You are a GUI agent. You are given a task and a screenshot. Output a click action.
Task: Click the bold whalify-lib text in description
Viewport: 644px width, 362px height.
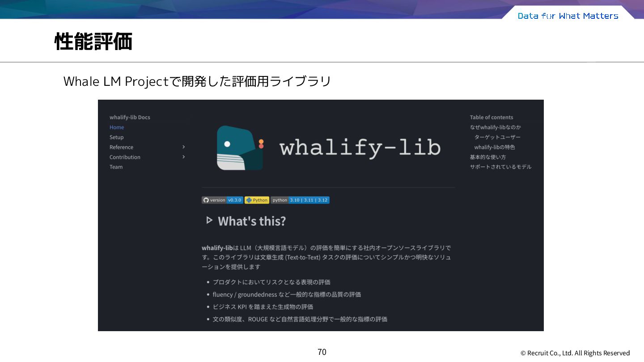[217, 248]
